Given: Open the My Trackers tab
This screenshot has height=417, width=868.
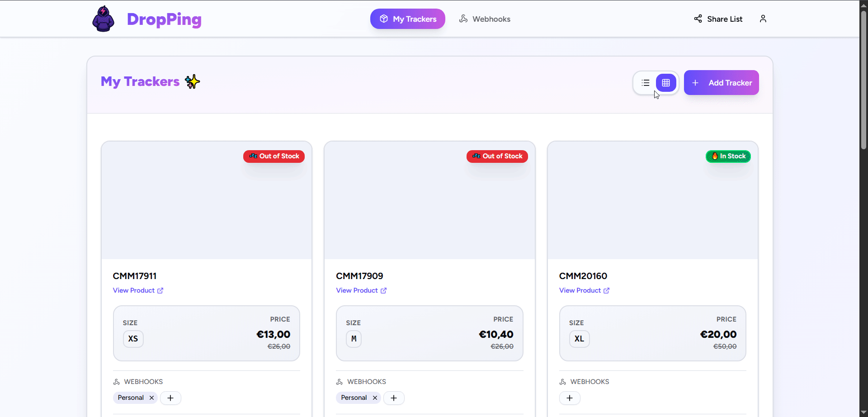Looking at the screenshot, I should (x=407, y=19).
